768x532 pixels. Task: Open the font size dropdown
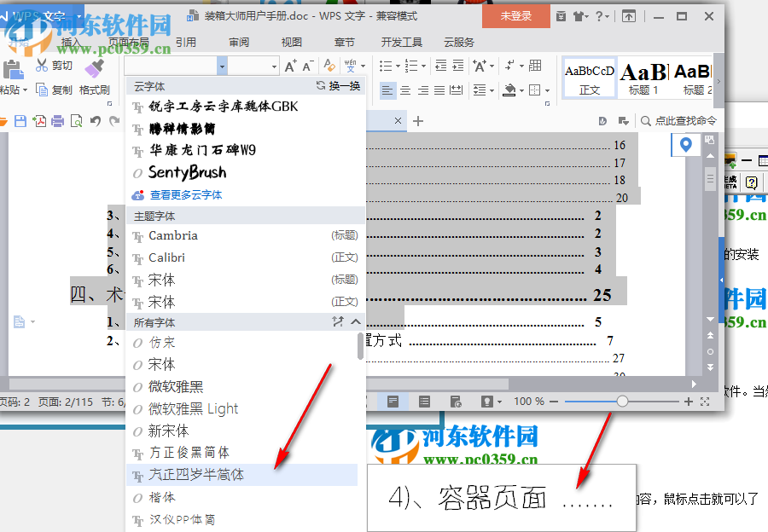coord(274,66)
